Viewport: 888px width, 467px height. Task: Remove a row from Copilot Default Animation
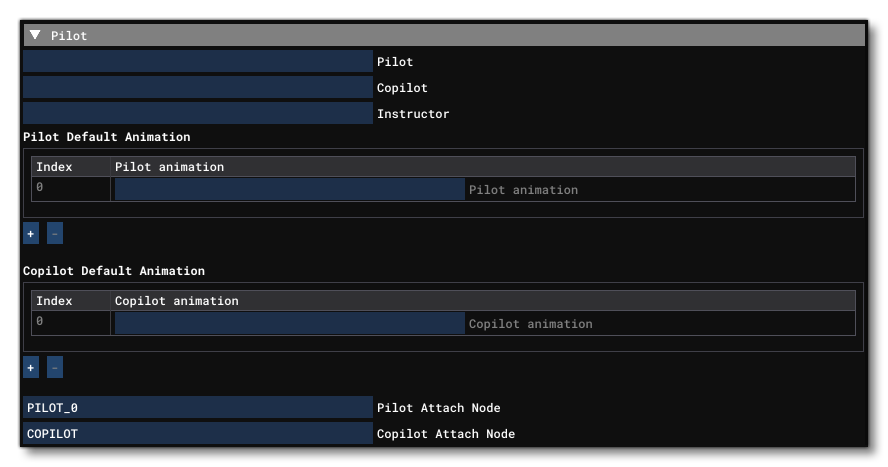coord(55,368)
